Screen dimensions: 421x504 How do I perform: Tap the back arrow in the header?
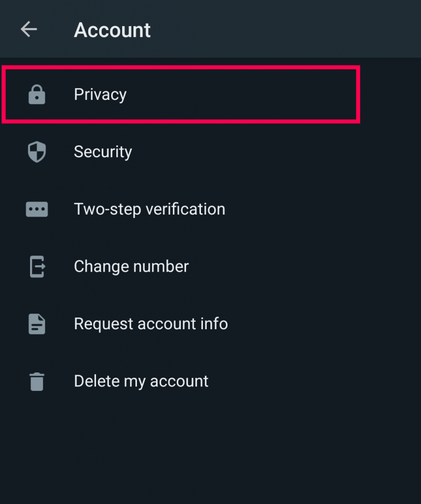(x=28, y=29)
